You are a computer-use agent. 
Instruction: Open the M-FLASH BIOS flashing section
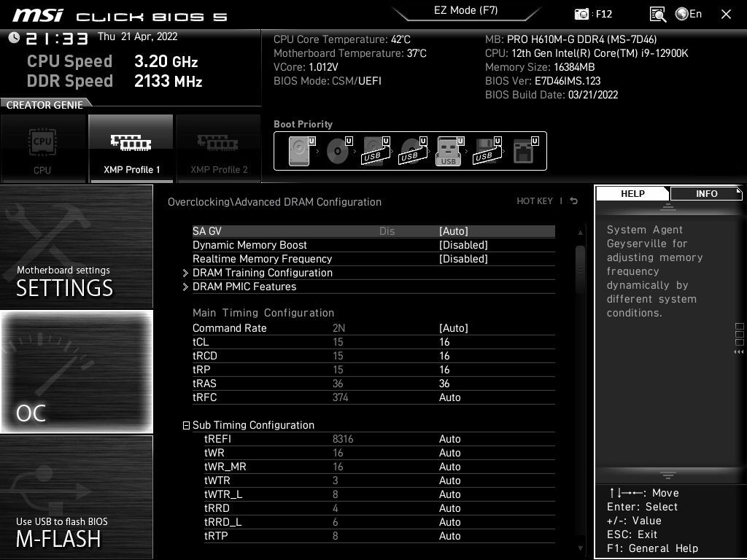coord(76,497)
